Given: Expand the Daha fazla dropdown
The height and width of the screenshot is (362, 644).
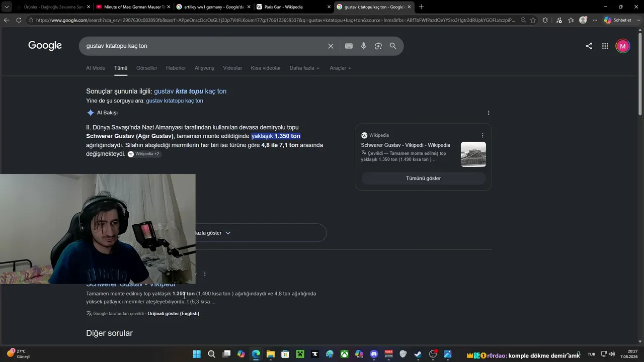Looking at the screenshot, I should point(304,68).
